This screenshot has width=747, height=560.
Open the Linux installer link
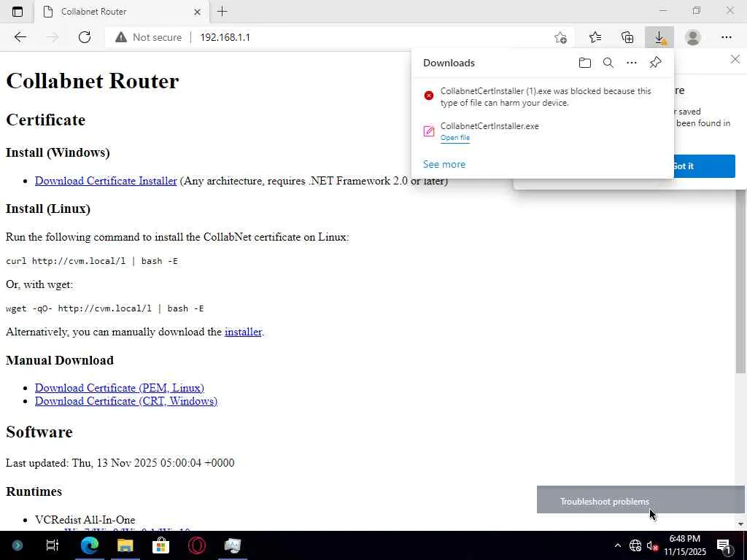tap(243, 332)
